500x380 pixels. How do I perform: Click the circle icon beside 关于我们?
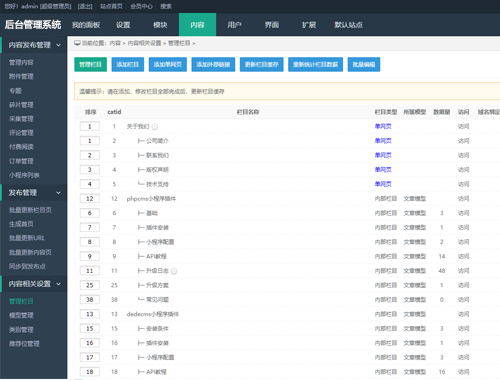click(x=155, y=127)
